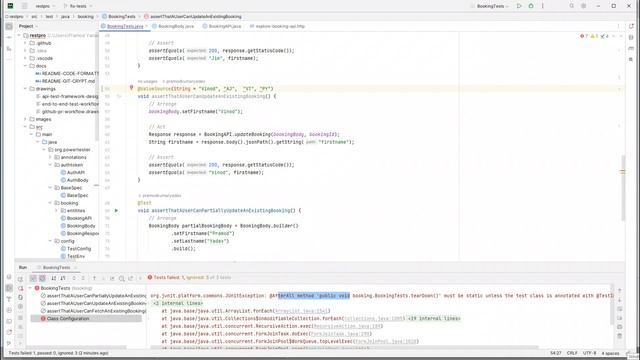640x360 pixels.
Task: Collapse the drawings folder
Action: pyautogui.click(x=25, y=89)
